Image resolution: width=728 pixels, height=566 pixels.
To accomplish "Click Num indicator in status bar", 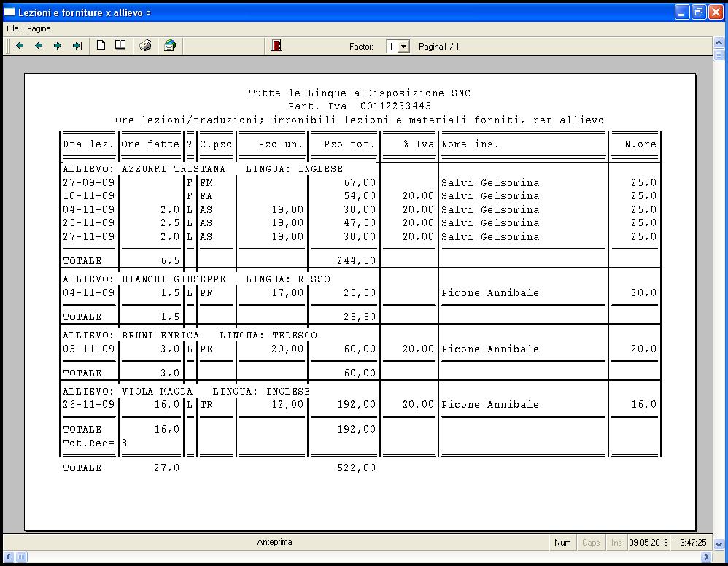I will tap(562, 543).
